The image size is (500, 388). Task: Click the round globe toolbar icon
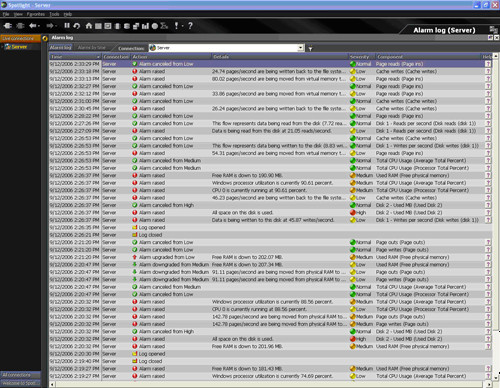click(x=155, y=26)
